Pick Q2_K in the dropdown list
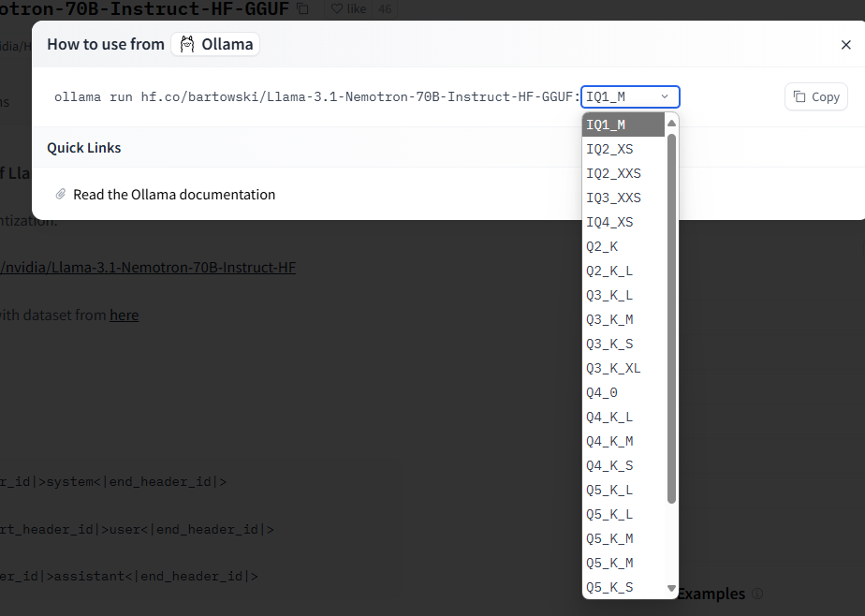This screenshot has height=616, width=865. tap(623, 246)
